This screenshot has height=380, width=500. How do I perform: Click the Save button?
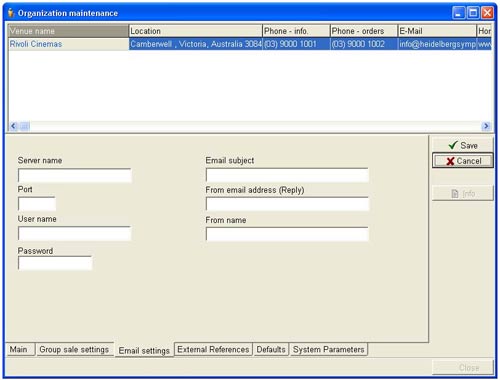[463, 145]
